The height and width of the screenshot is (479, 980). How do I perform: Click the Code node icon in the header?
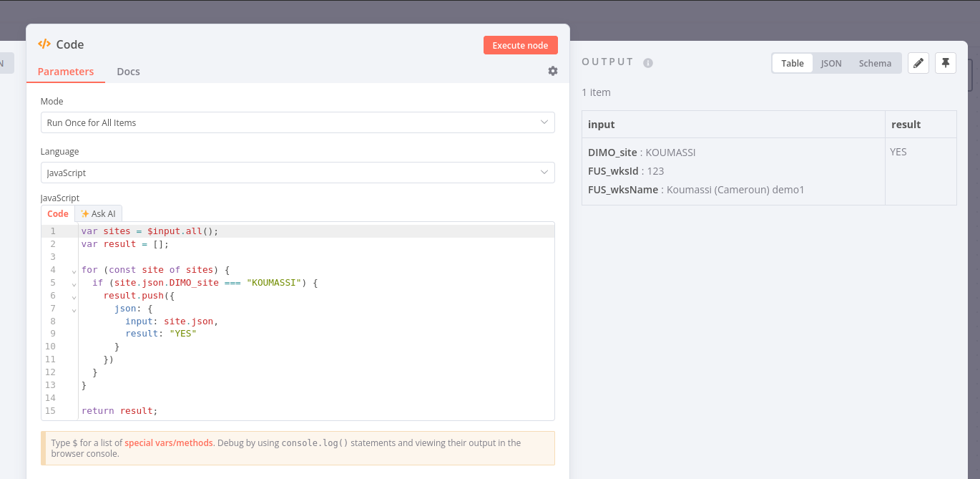[43, 44]
